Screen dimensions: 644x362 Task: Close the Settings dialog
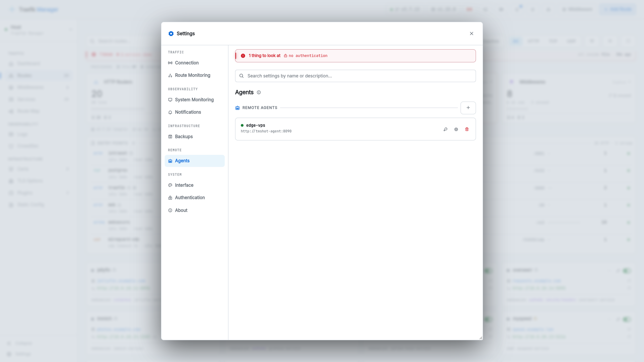[x=472, y=34]
